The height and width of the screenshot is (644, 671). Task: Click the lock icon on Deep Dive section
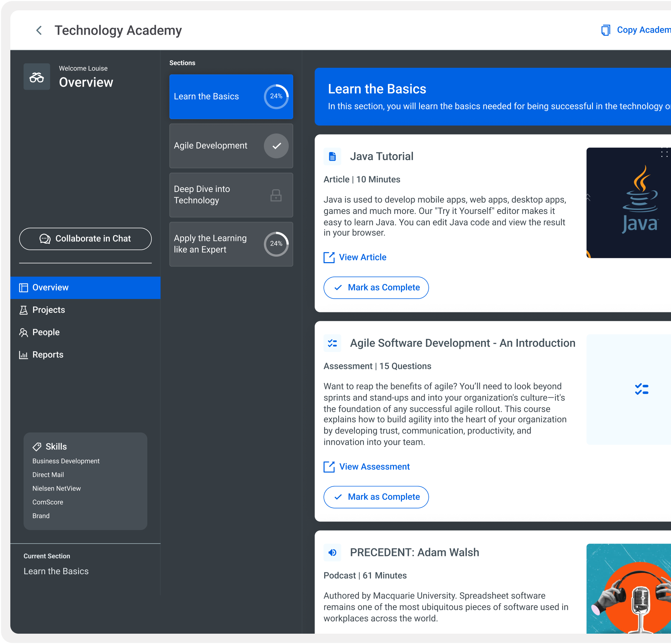click(x=276, y=195)
